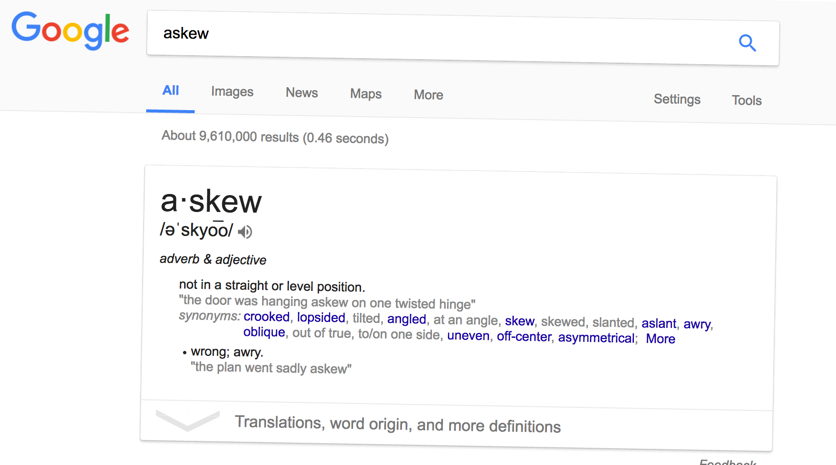Switch to the Images tab
Screen dimensions: 836x465
tap(232, 92)
